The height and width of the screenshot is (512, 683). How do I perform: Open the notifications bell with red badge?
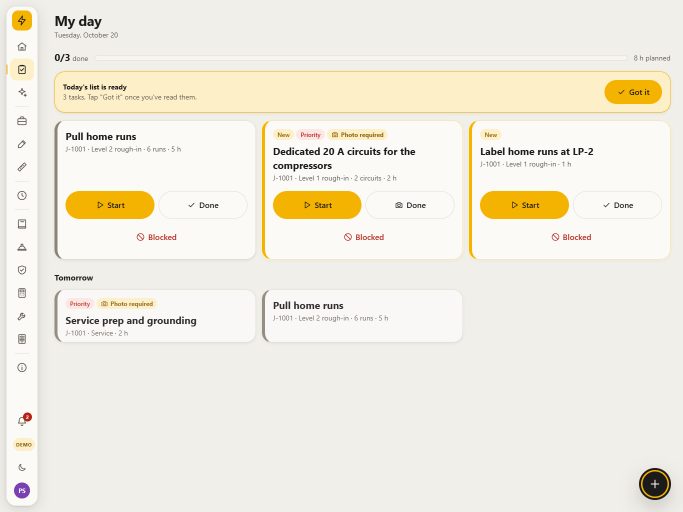22,421
